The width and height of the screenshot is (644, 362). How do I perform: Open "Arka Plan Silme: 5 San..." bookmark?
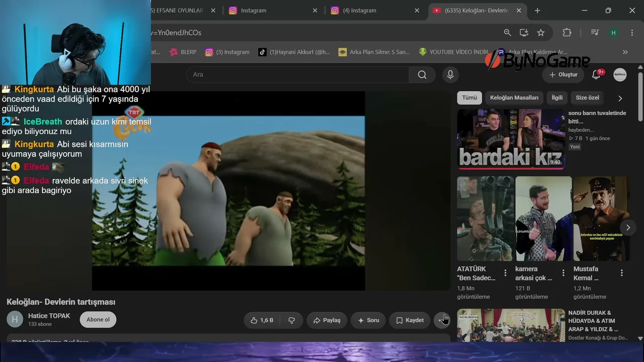pyautogui.click(x=374, y=52)
